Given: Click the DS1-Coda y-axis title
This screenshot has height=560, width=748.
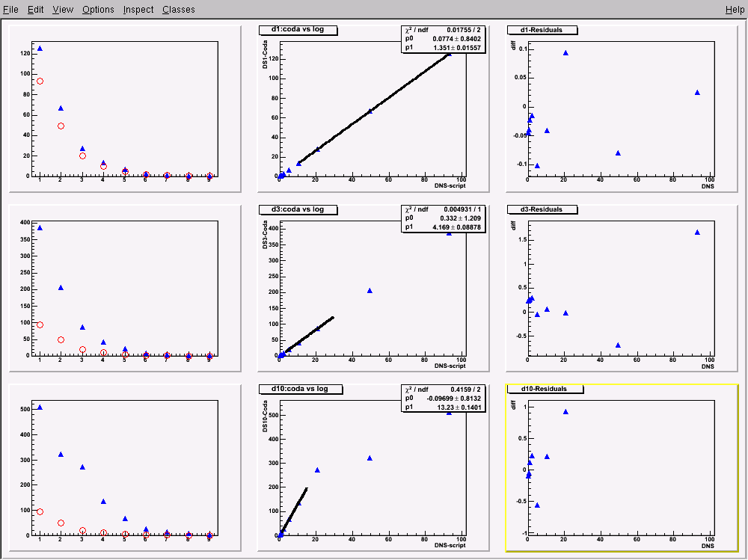Looking at the screenshot, I should point(265,55).
